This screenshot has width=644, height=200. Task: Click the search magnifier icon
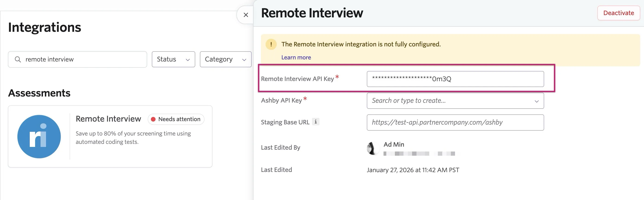pos(18,59)
